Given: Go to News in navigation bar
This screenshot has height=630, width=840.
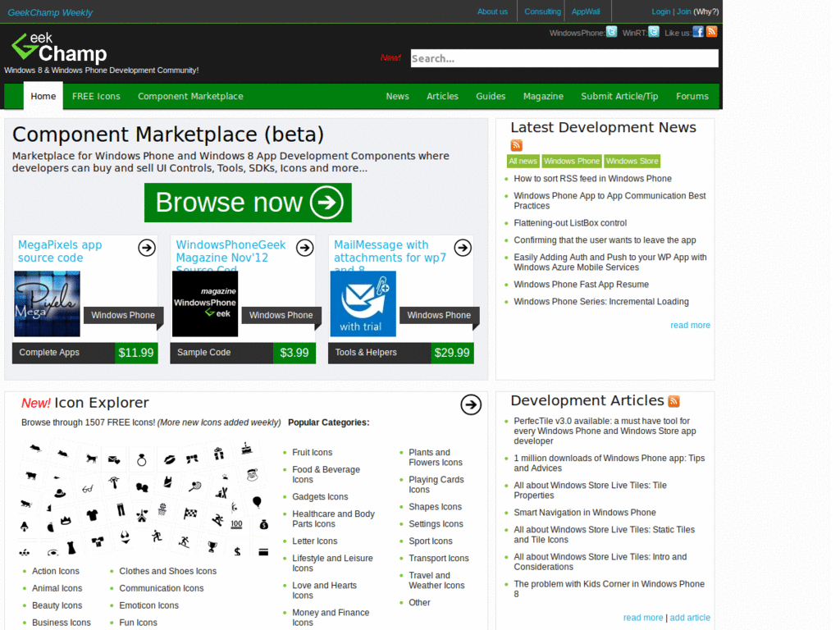Looking at the screenshot, I should coord(398,96).
